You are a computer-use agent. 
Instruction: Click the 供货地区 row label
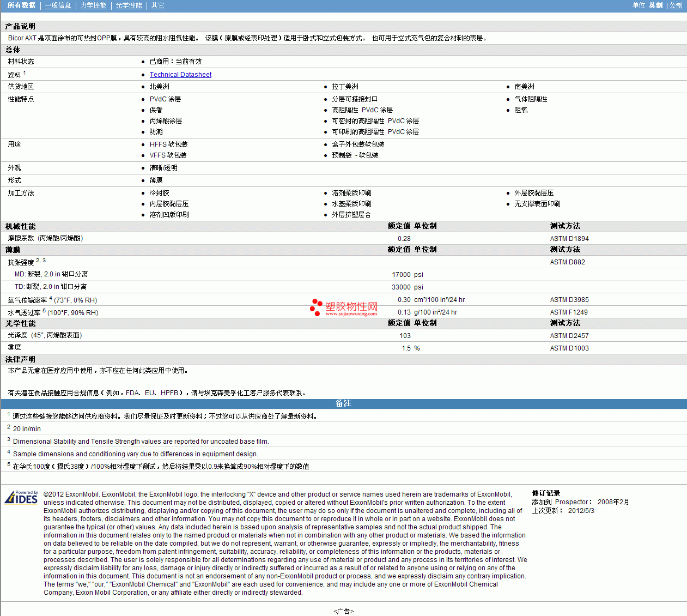[x=21, y=87]
